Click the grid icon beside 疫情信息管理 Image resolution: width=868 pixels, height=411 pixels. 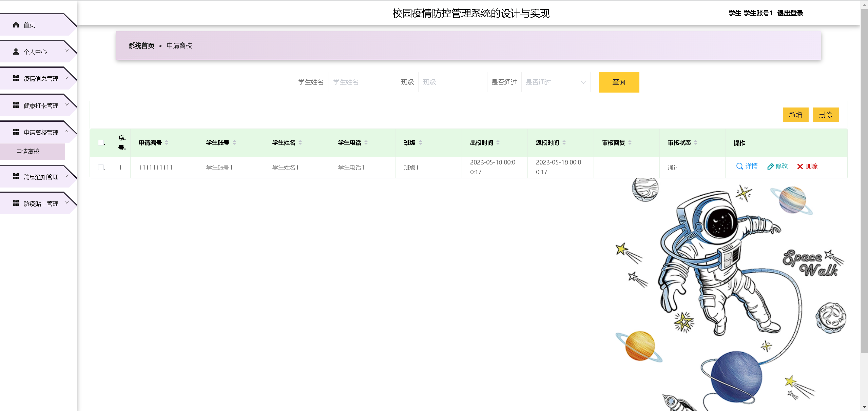click(16, 78)
